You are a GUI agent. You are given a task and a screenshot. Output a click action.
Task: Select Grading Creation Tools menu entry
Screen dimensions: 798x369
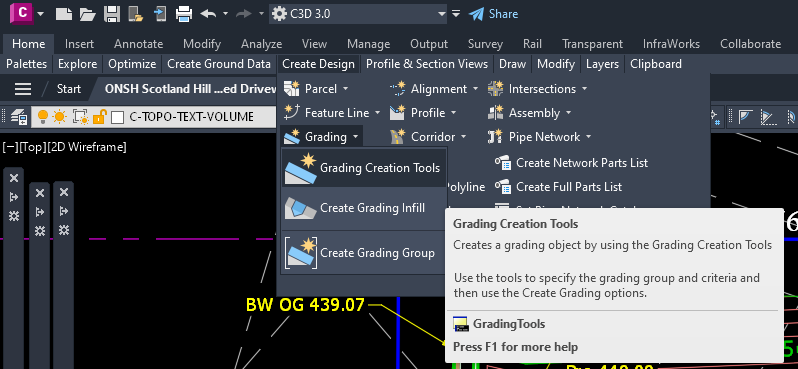pos(363,167)
